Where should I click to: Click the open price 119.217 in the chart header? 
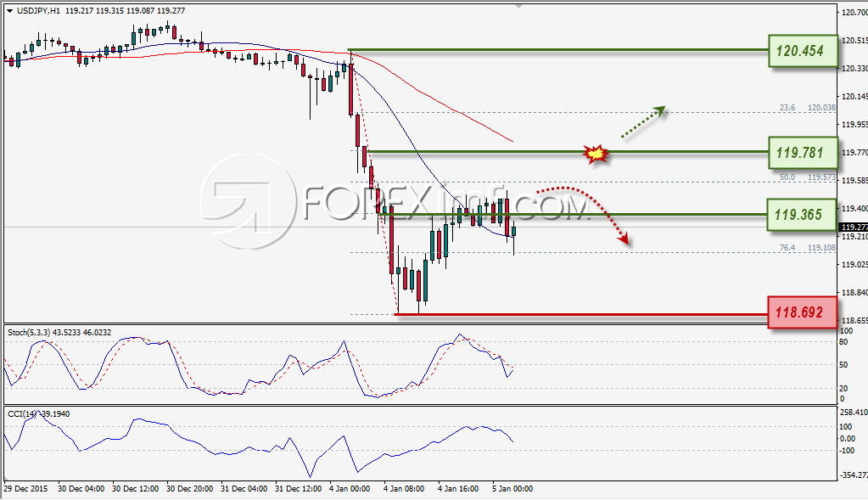pos(79,11)
